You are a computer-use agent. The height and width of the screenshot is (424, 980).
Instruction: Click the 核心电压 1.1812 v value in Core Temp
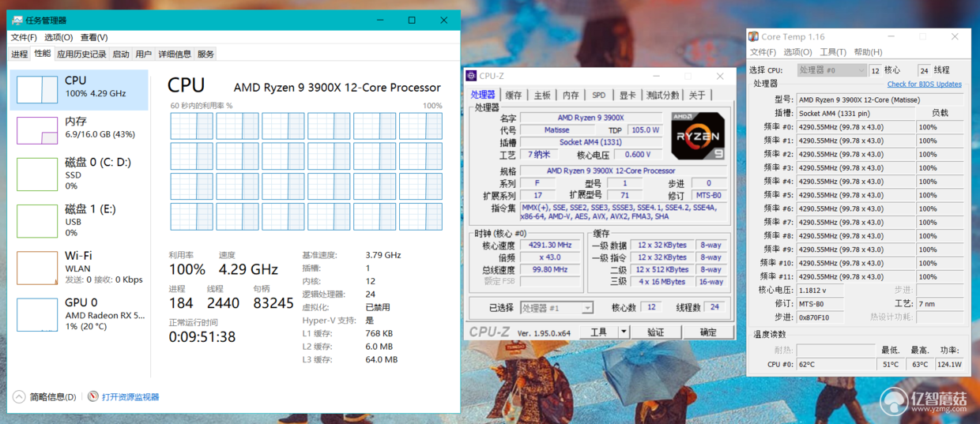click(x=820, y=290)
